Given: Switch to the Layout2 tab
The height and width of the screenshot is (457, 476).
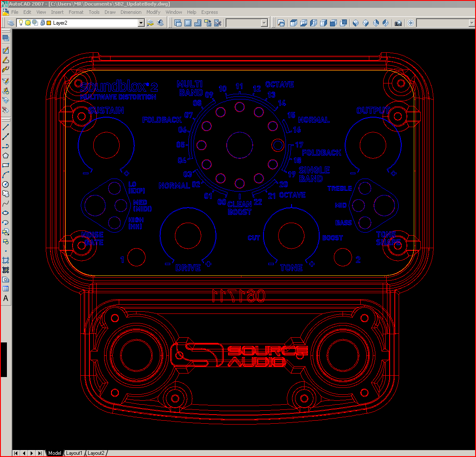Looking at the screenshot, I should coord(96,453).
